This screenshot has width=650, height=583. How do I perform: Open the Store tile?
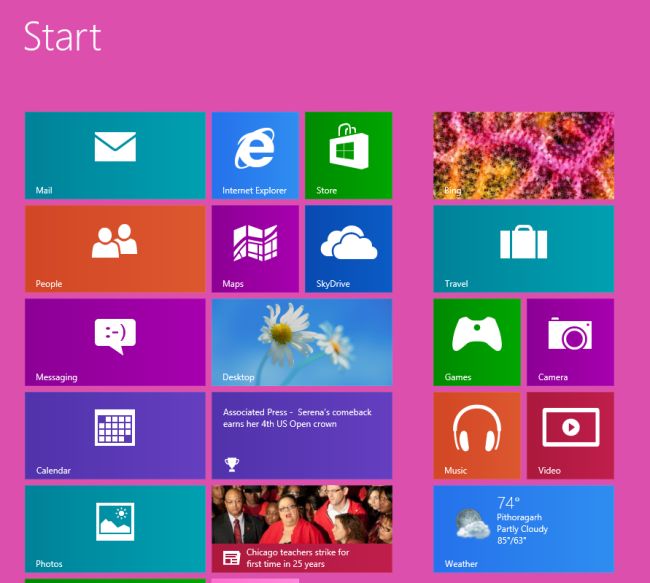pos(349,155)
